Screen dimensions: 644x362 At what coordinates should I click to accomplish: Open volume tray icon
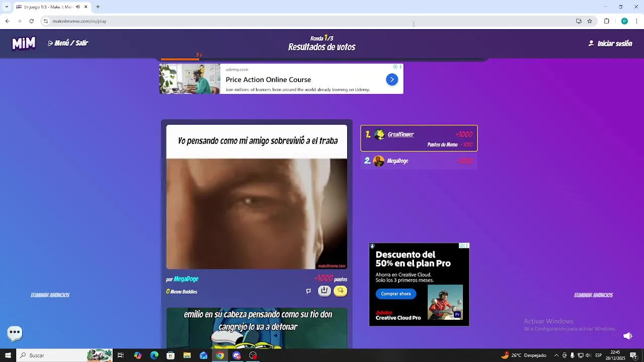(588, 355)
